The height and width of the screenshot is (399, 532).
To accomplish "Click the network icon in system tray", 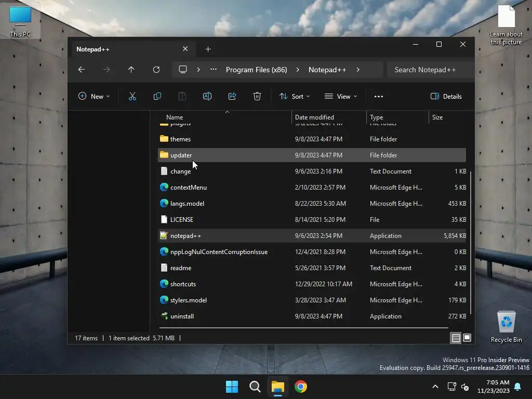I will [452, 387].
